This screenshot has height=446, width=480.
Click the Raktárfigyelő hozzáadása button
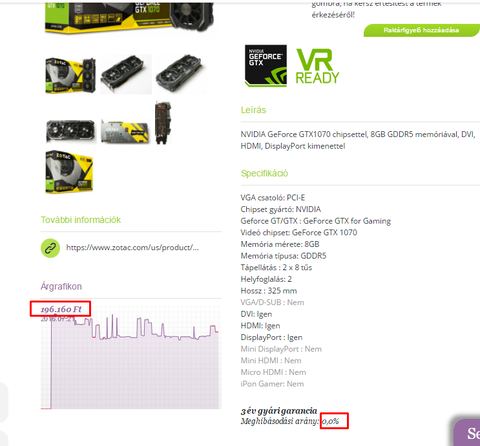(421, 30)
